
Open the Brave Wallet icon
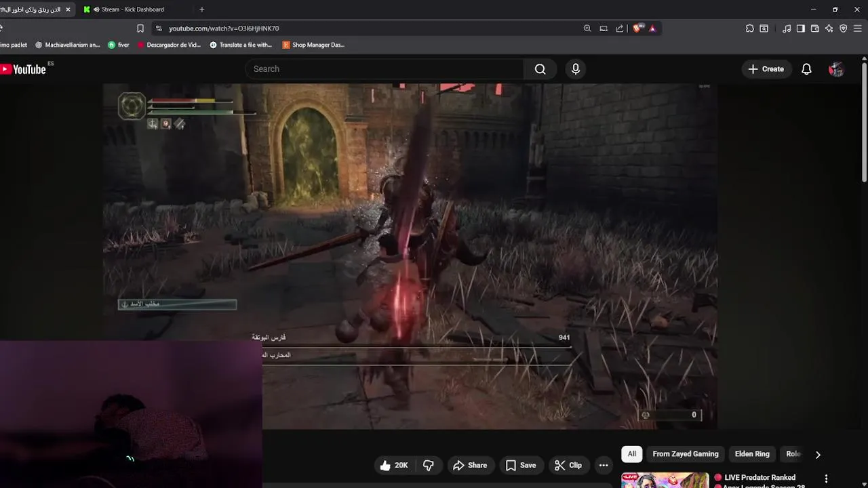(815, 28)
